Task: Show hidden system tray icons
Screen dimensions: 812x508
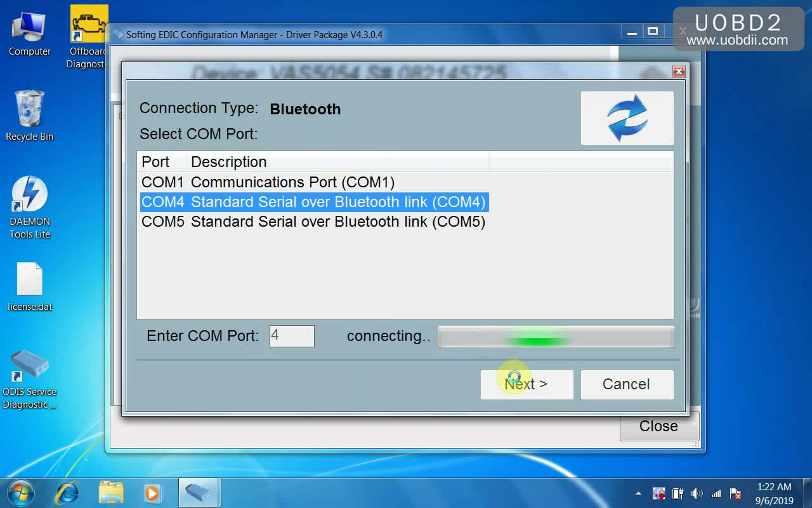Action: click(638, 493)
